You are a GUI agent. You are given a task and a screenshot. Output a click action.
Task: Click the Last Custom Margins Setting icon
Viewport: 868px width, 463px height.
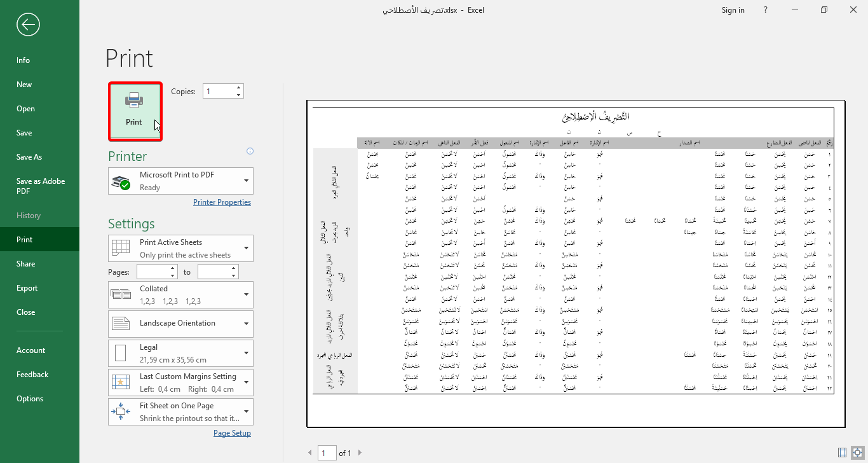121,382
